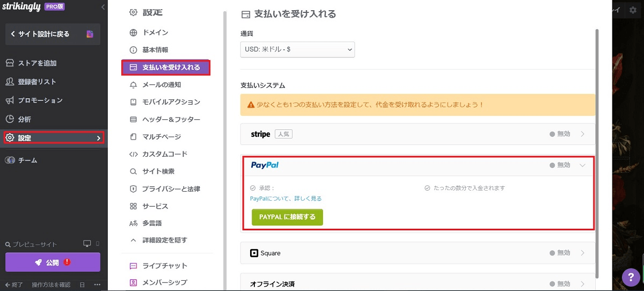This screenshot has height=291, width=644.
Task: Click the 日 language selector
Action: [82, 285]
